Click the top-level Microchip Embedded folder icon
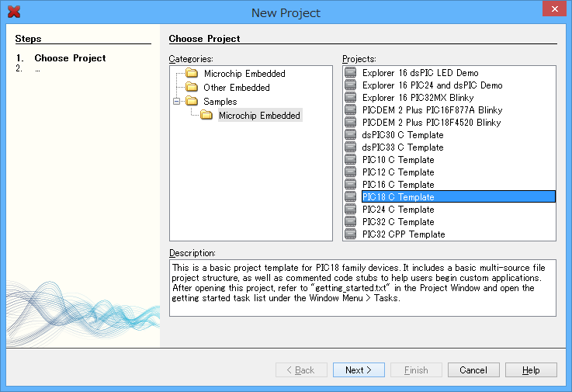 coord(192,74)
